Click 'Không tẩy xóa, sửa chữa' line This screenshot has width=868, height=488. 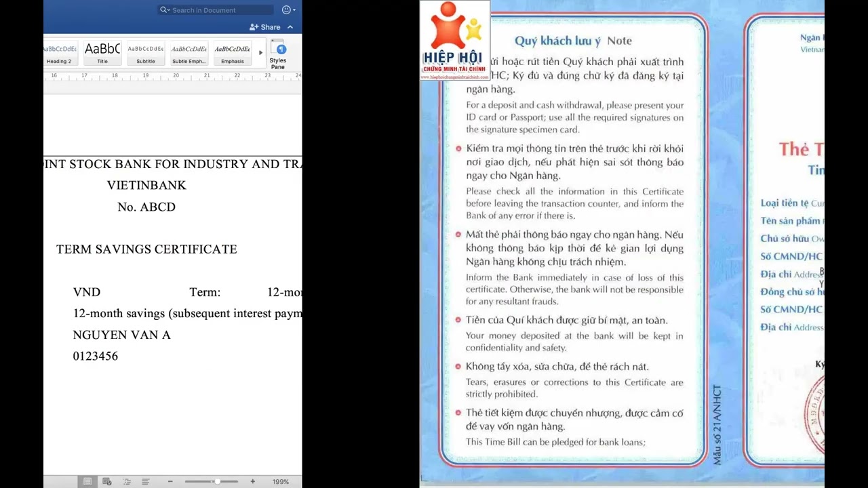click(x=557, y=366)
